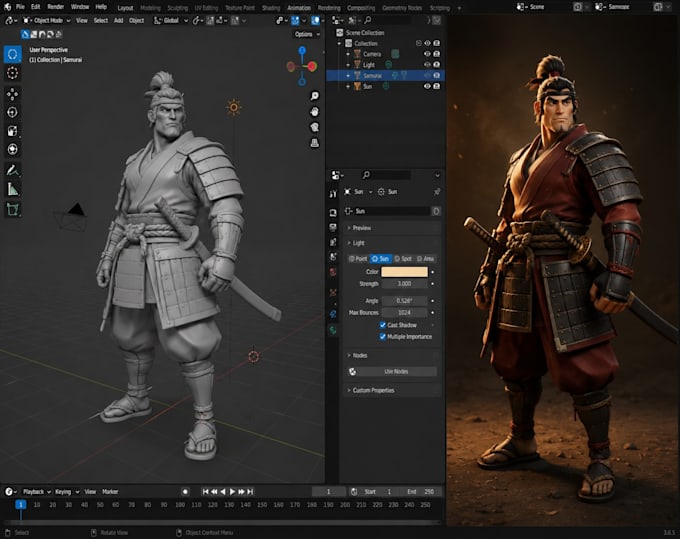The height and width of the screenshot is (539, 680).
Task: Open the green light Data properties tab
Action: pyautogui.click(x=333, y=330)
